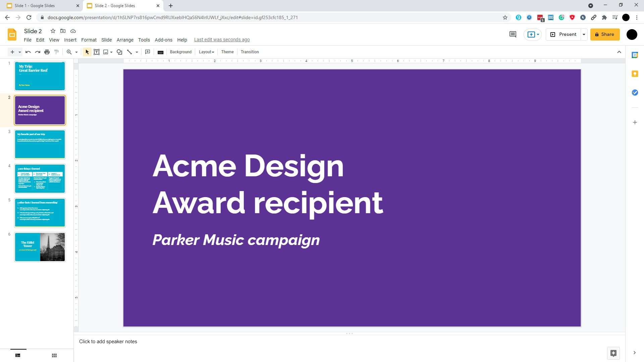This screenshot has width=644, height=362.
Task: Select the Theme tab option
Action: [x=227, y=52]
